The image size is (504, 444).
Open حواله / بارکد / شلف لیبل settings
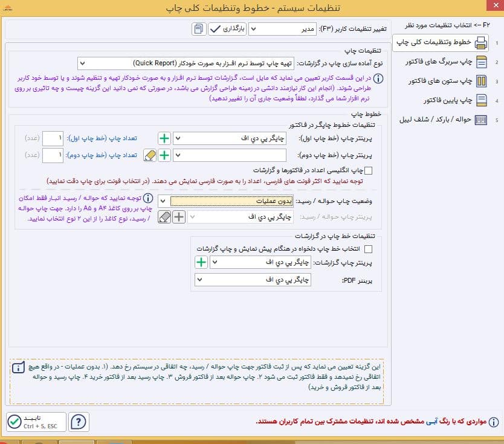(x=443, y=120)
